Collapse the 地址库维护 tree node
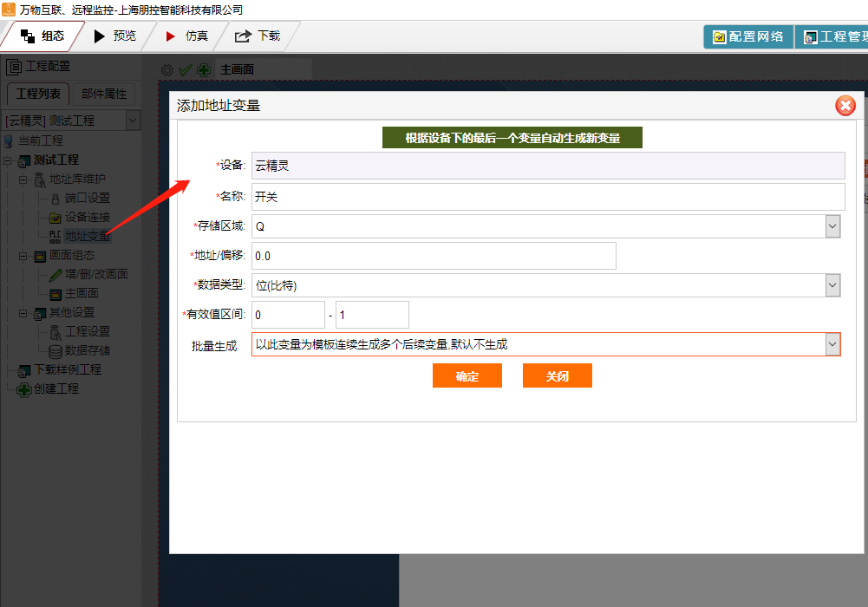The width and height of the screenshot is (868, 607). [x=23, y=179]
